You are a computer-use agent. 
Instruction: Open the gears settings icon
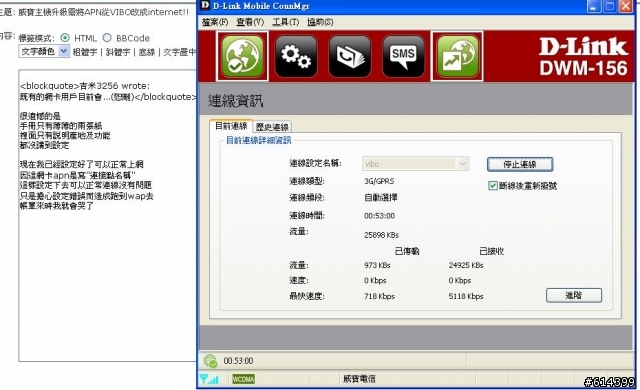(x=296, y=56)
